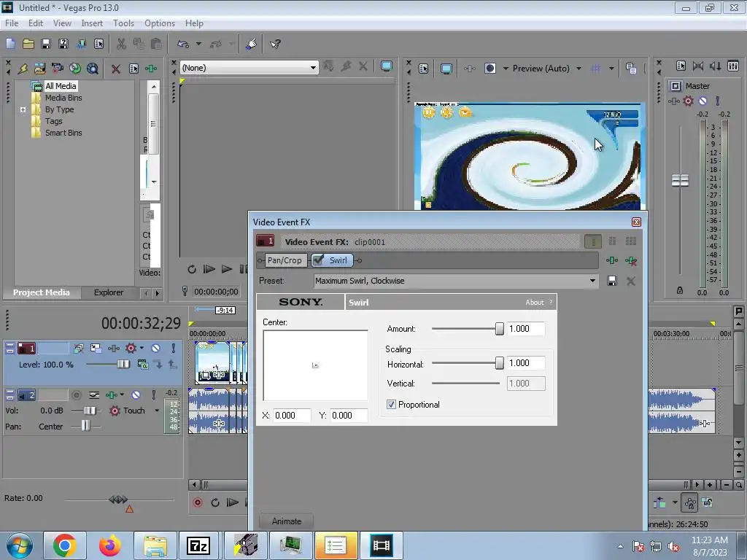The width and height of the screenshot is (747, 560).
Task: Mute audio track 2
Action: tap(136, 394)
